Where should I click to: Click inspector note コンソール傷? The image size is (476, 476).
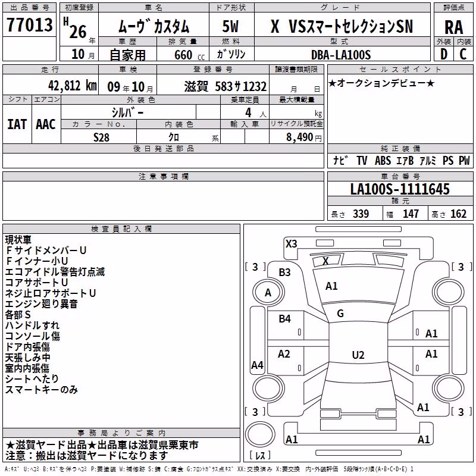[x=33, y=336]
